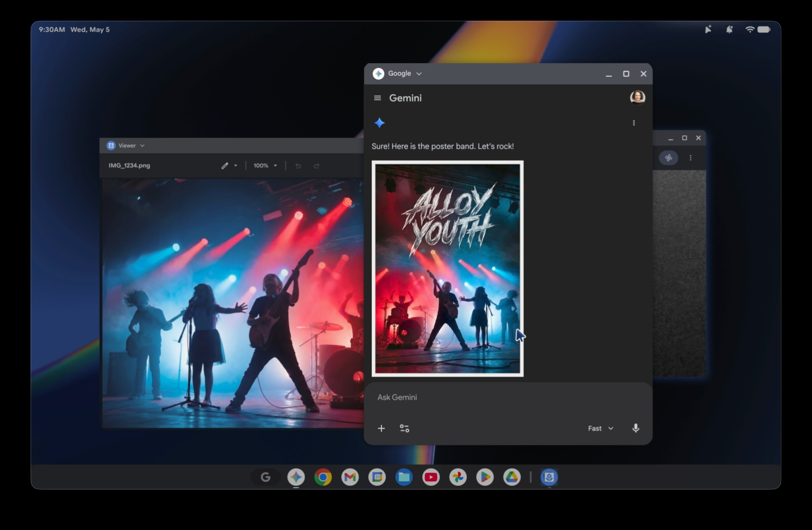
Task: Expand the Google window title dropdown
Action: click(419, 74)
